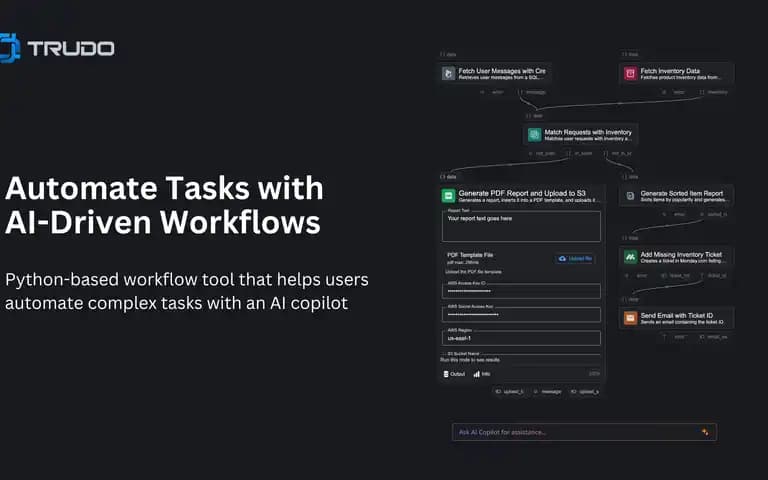The width and height of the screenshot is (768, 480).
Task: Click the TRUDO wordmark text
Action: point(71,48)
